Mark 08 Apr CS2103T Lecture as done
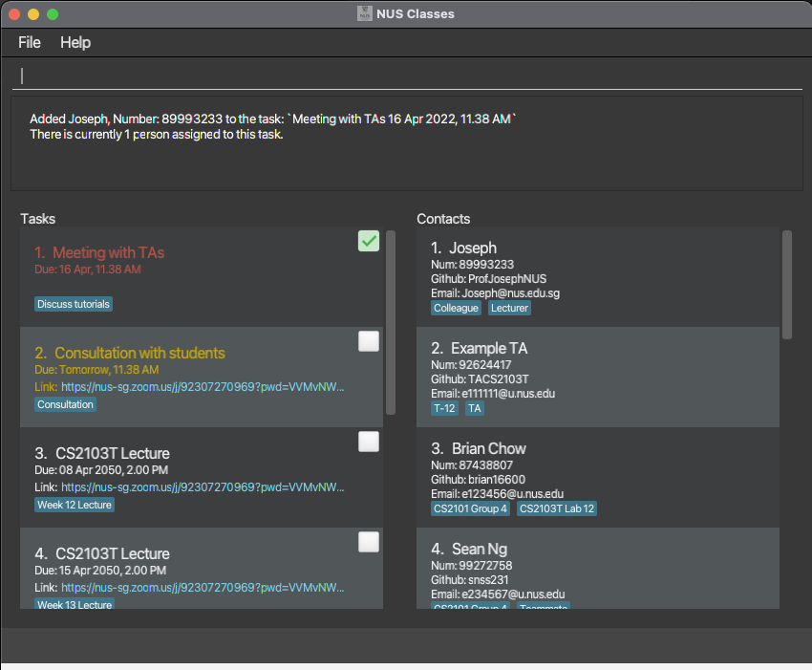The height and width of the screenshot is (670, 812). [368, 442]
